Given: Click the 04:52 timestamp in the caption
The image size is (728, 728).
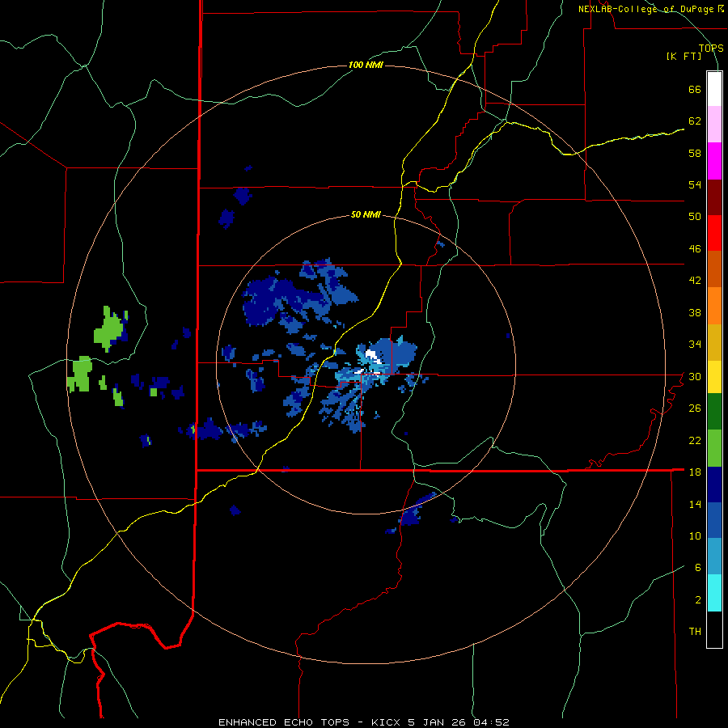Looking at the screenshot, I should [491, 722].
